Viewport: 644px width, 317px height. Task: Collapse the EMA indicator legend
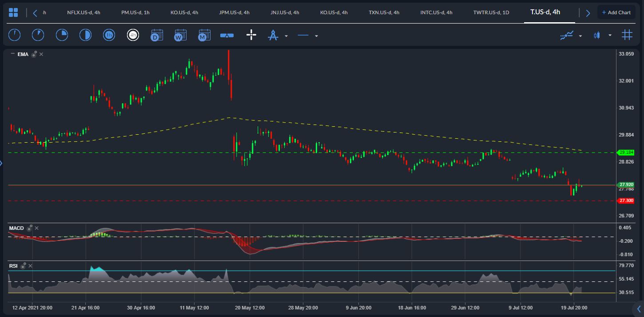(x=12, y=54)
